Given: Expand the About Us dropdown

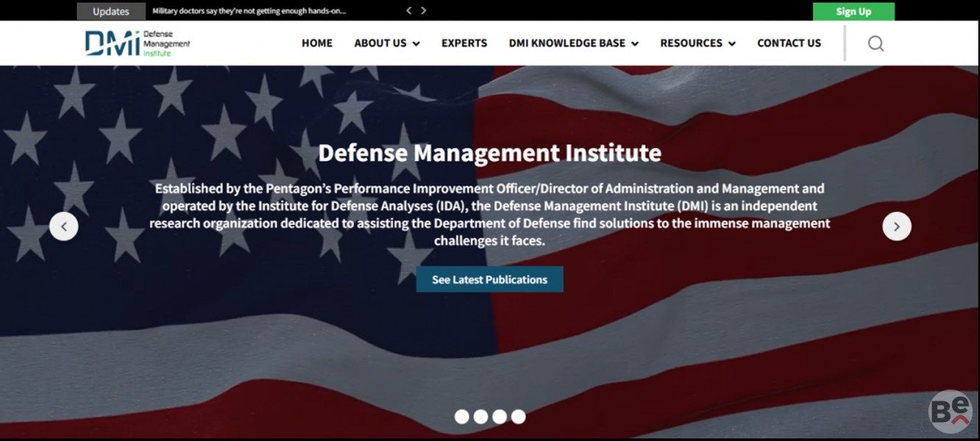Looking at the screenshot, I should tap(387, 43).
